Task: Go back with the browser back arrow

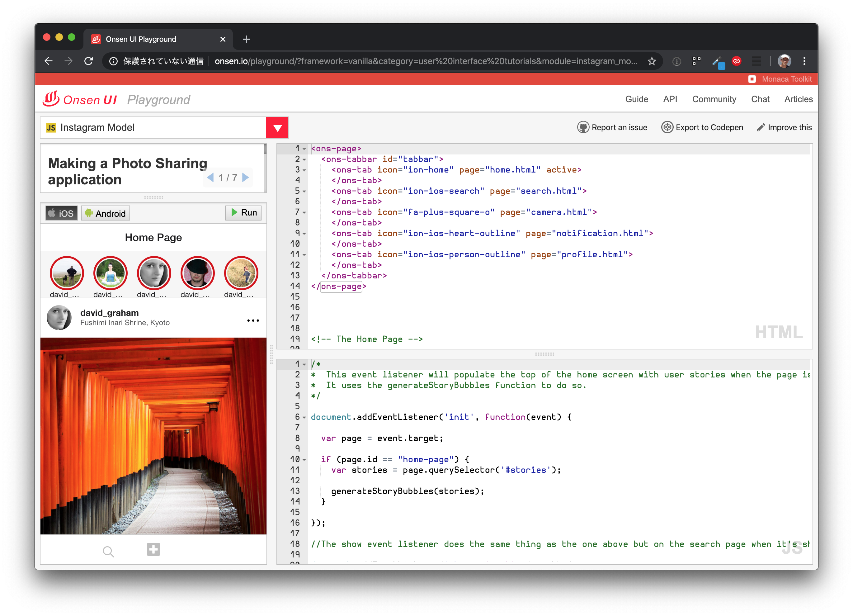Action: tap(49, 61)
